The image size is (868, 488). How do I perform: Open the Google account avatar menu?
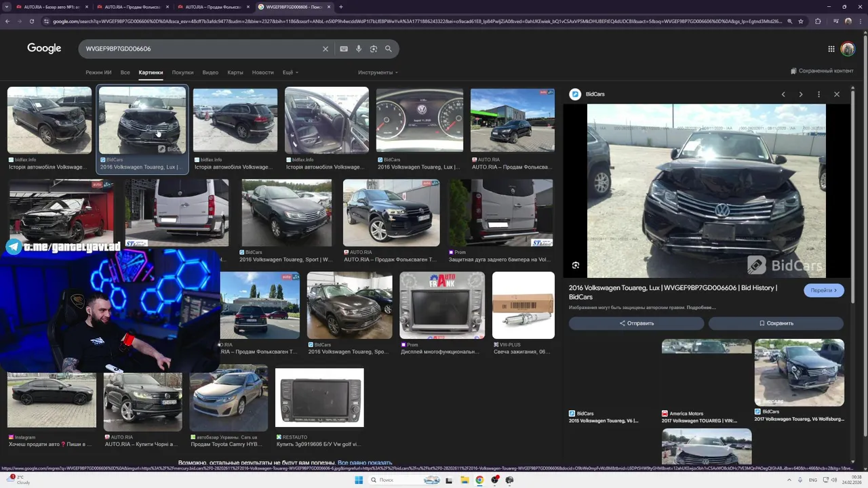point(848,49)
